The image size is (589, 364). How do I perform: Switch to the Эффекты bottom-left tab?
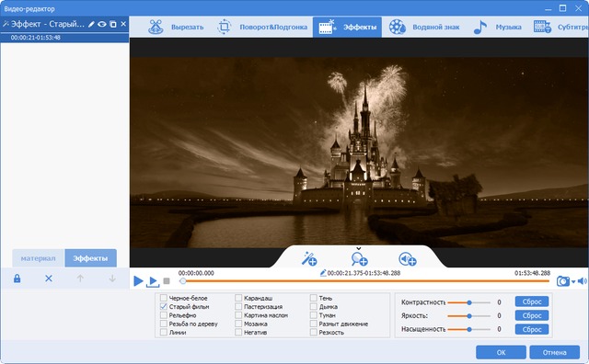click(90, 258)
